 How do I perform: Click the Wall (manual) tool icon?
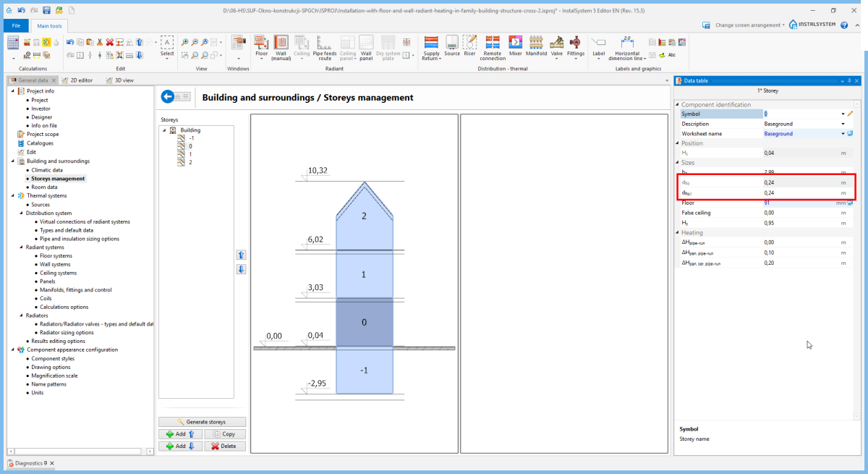pyautogui.click(x=281, y=44)
